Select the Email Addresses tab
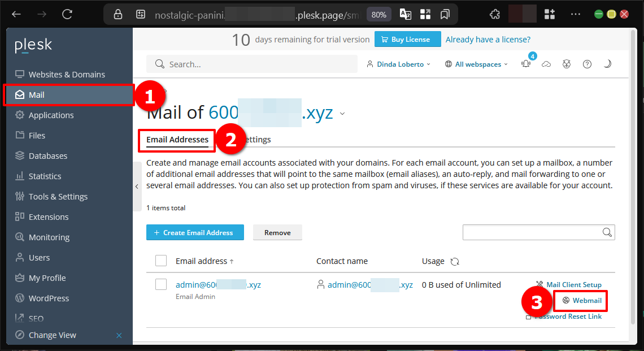This screenshot has height=351, width=644. click(177, 140)
